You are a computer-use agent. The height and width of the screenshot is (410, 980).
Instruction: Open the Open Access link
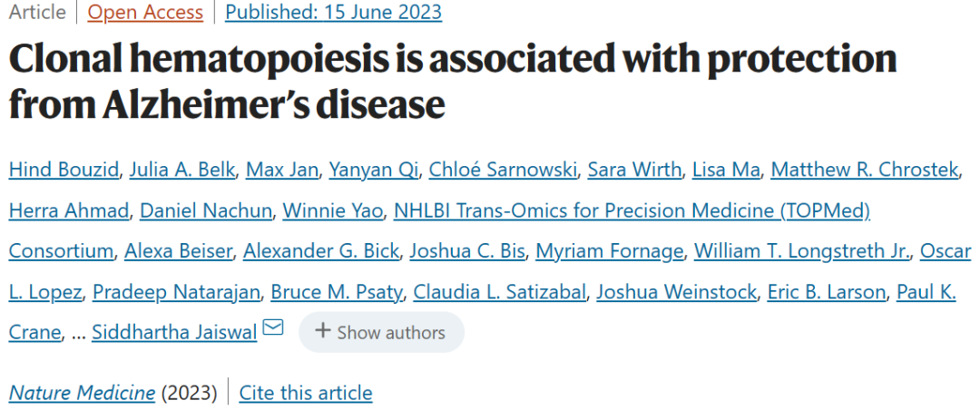(x=145, y=13)
